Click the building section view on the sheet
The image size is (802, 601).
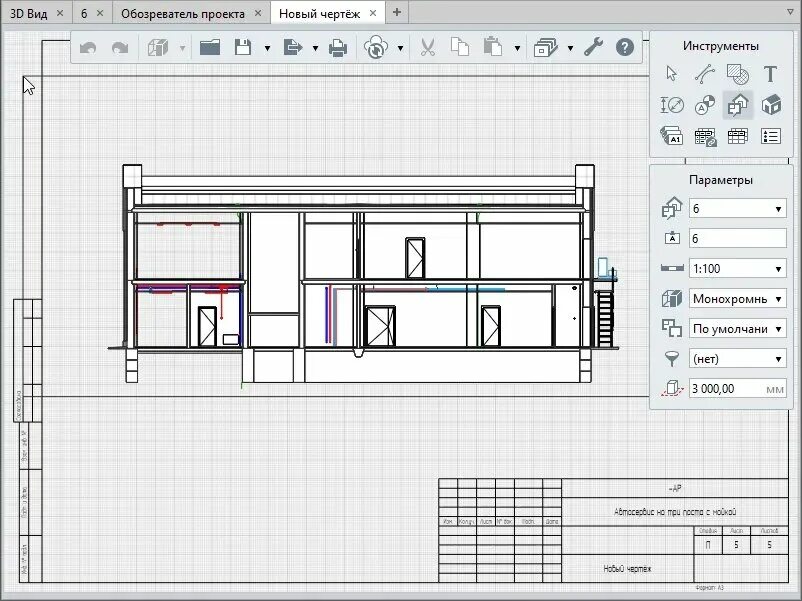click(x=363, y=274)
